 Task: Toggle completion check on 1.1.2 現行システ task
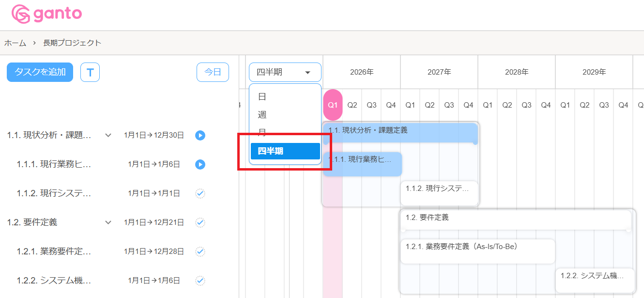pos(200,193)
